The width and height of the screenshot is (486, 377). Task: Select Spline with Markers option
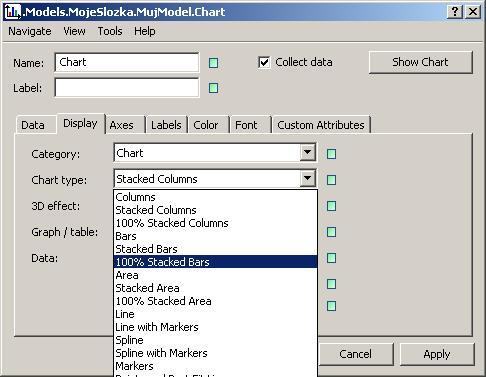tap(215, 353)
